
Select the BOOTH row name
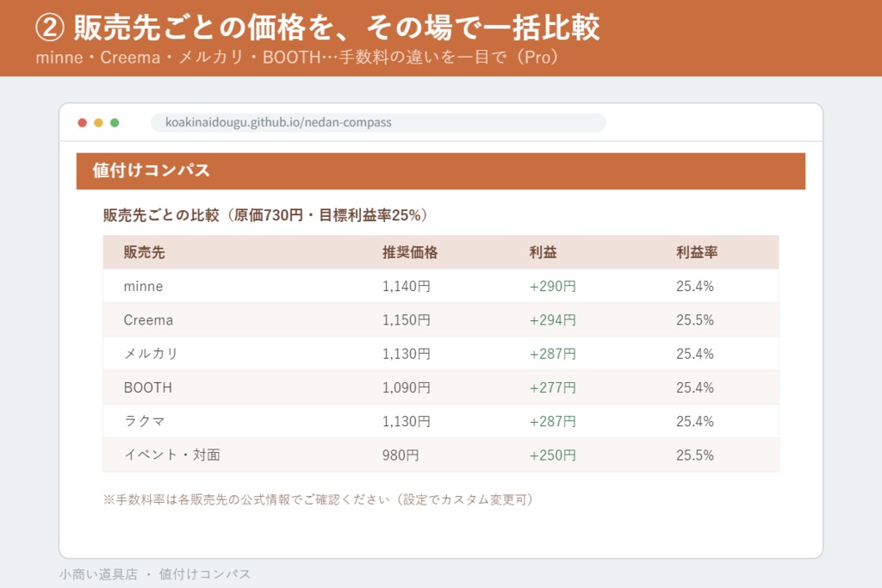(x=148, y=387)
